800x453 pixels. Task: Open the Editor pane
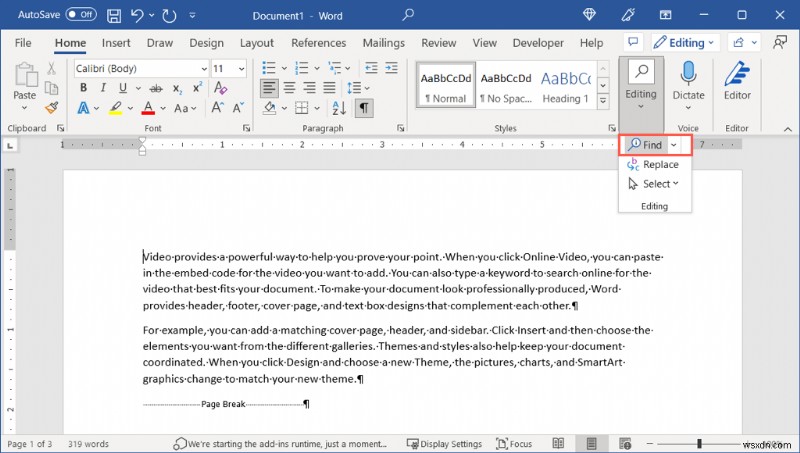tap(737, 81)
